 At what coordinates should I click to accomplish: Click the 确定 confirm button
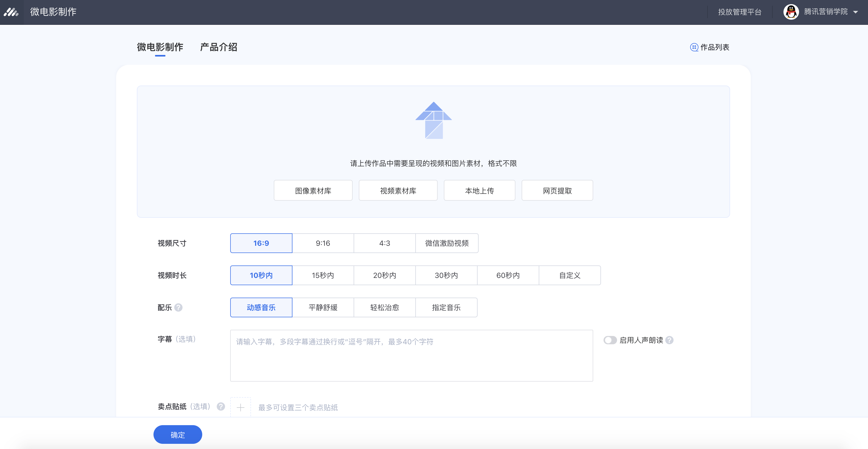[x=178, y=434]
